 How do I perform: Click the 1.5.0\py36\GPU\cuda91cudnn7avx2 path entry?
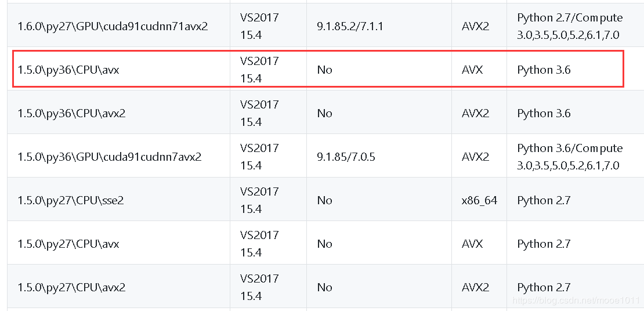tap(110, 157)
